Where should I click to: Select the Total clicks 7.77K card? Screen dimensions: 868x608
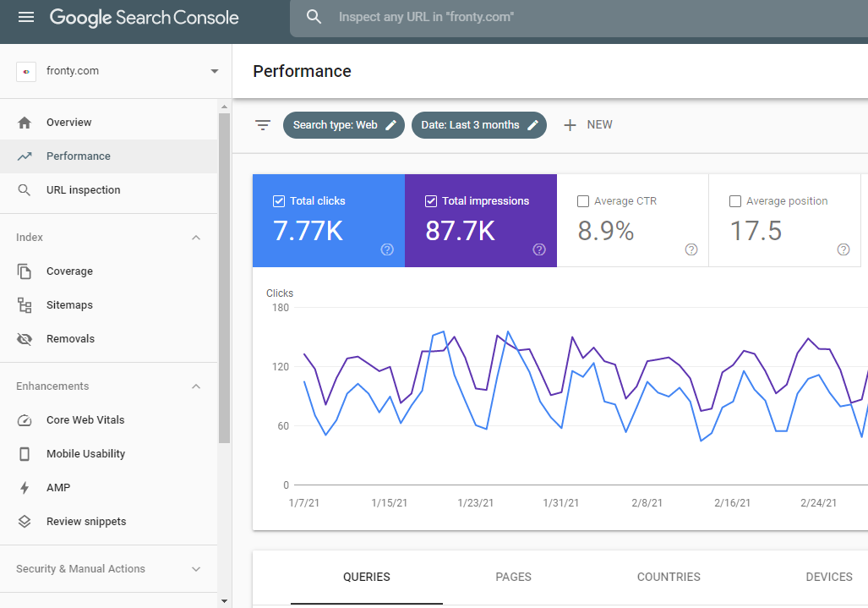[329, 221]
